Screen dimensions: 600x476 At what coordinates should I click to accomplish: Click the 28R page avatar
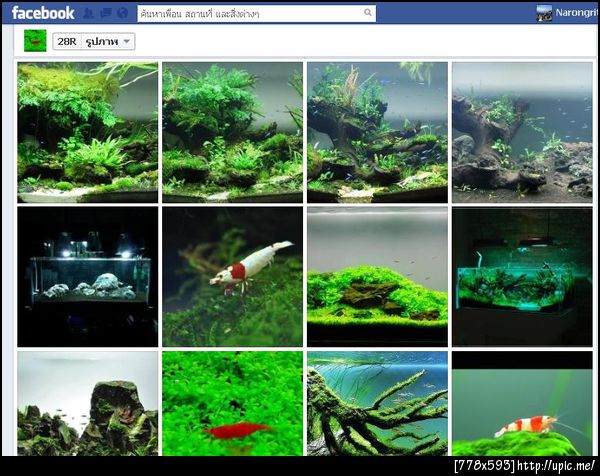coord(35,41)
